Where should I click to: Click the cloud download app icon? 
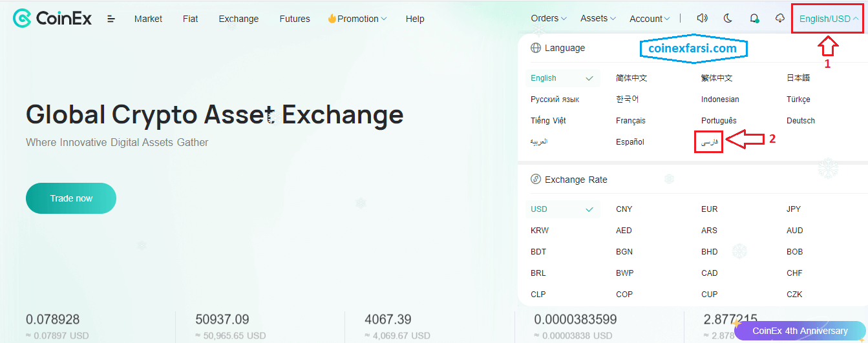[780, 19]
